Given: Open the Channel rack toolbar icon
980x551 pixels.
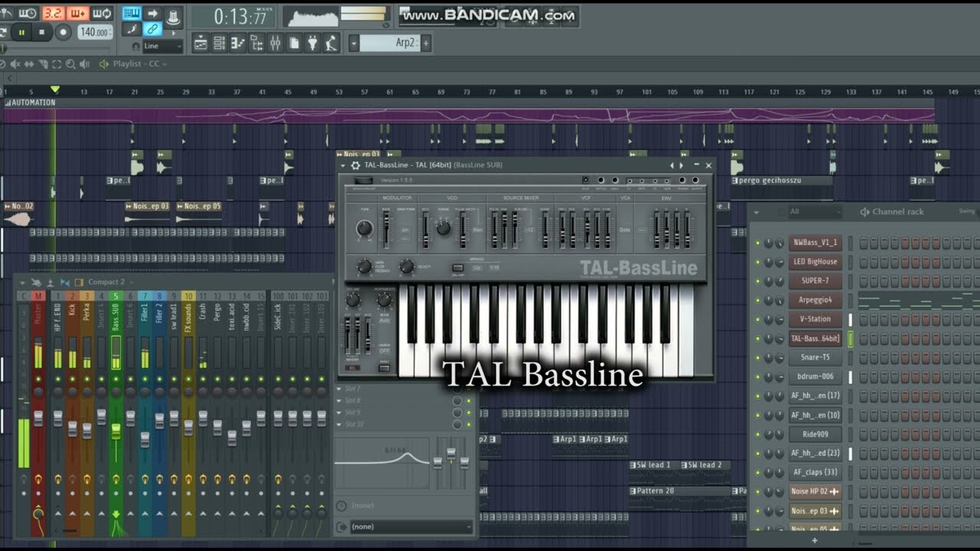Looking at the screenshot, I should (x=219, y=44).
